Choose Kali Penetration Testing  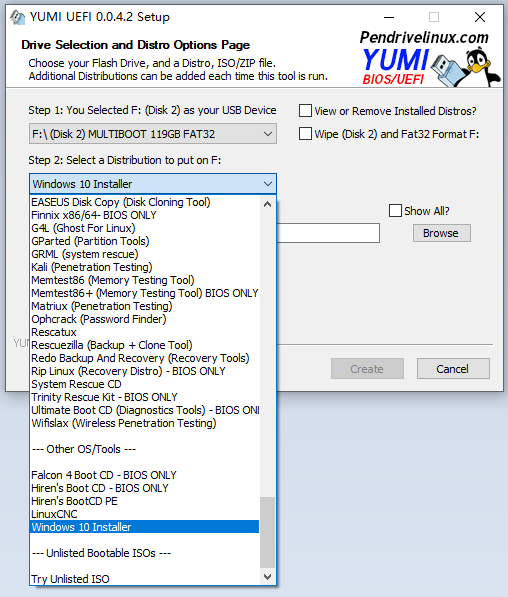[145, 267]
